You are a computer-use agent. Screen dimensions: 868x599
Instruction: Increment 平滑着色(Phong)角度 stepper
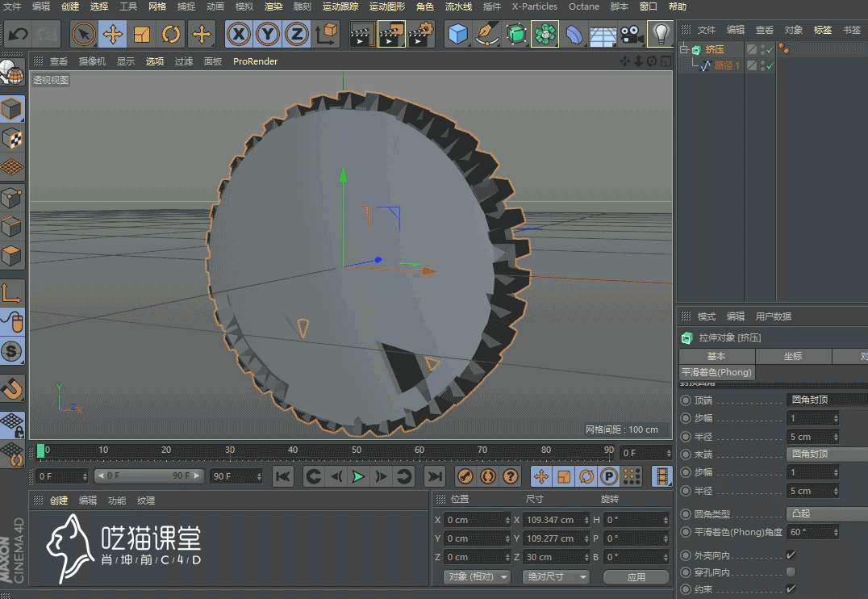[x=836, y=530]
